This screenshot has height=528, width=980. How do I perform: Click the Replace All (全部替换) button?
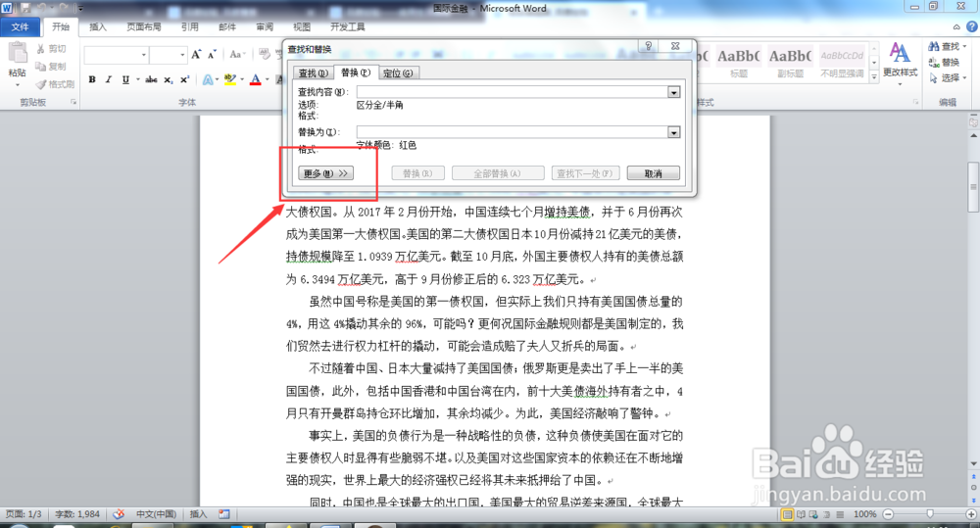(498, 173)
